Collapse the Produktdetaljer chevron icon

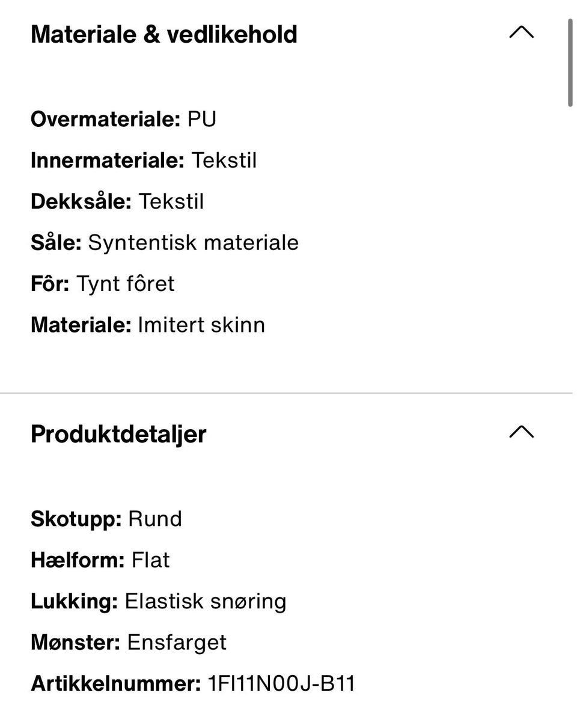(521, 432)
